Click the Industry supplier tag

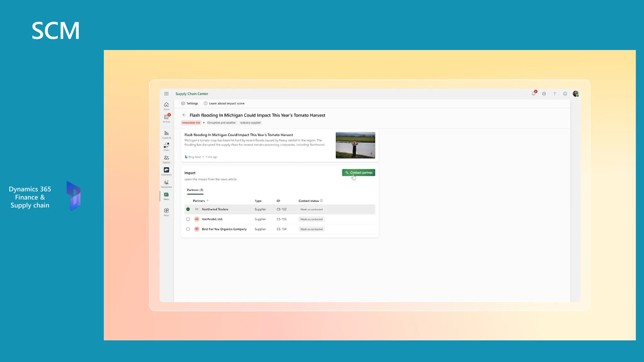tap(250, 123)
